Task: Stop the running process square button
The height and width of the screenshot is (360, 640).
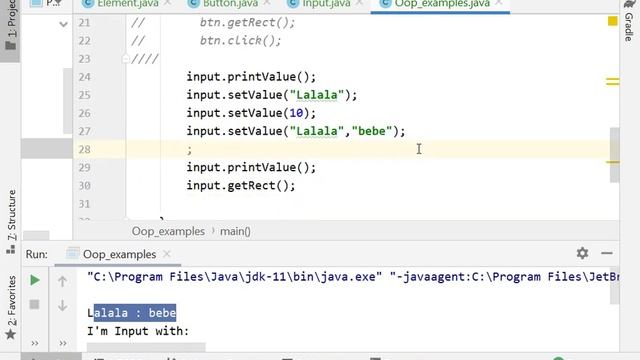Action: pyautogui.click(x=34, y=304)
